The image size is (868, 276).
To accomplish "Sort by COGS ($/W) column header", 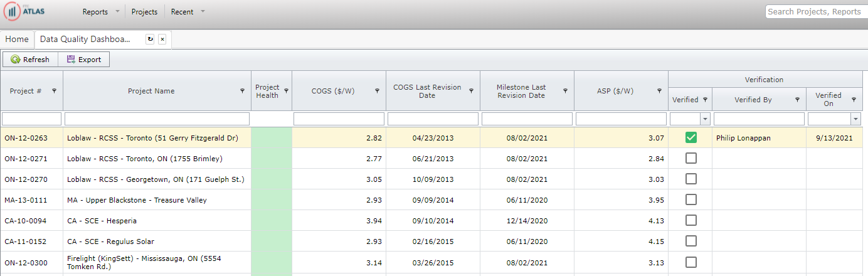I will click(x=333, y=91).
